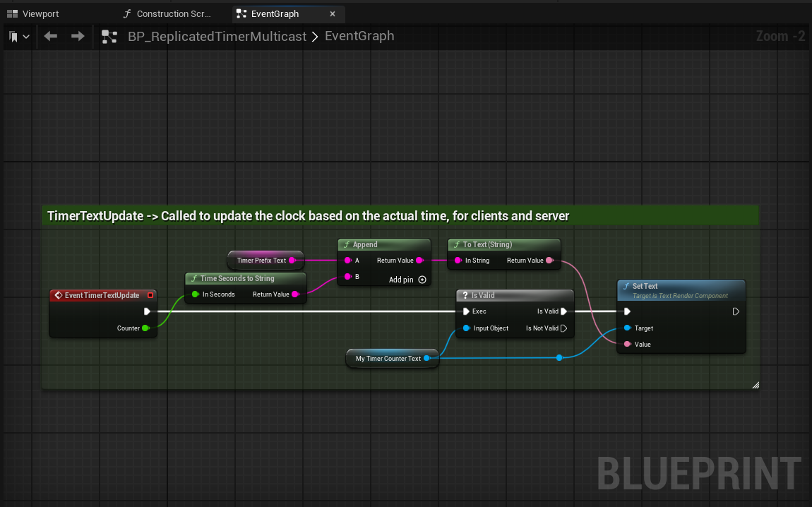
Task: Select the My Timer Counter Text variable node
Action: (393, 359)
